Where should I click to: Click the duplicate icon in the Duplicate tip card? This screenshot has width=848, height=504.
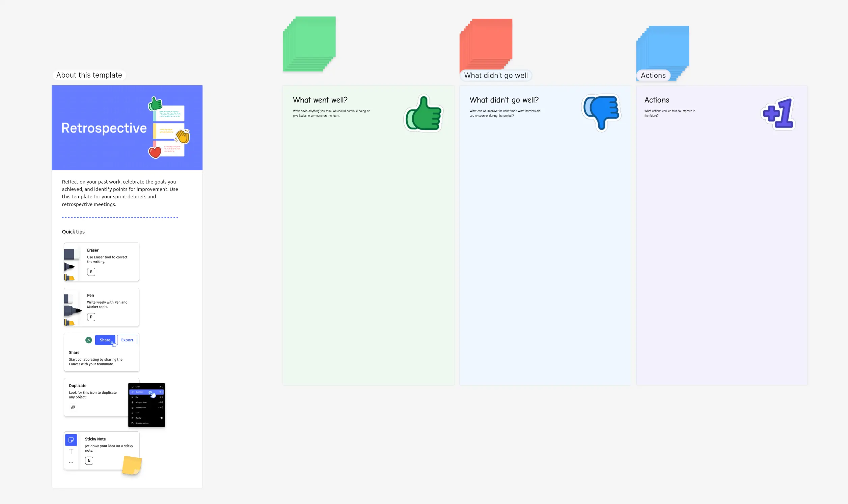pos(73,407)
